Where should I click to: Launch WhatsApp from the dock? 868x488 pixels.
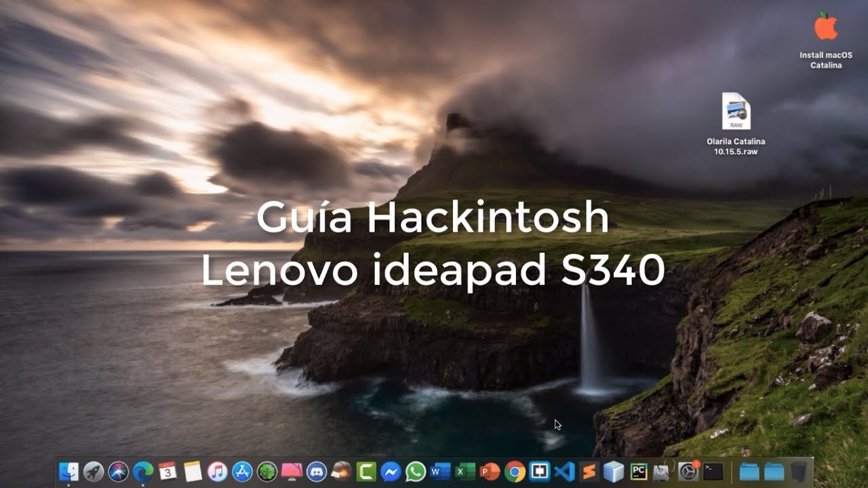pyautogui.click(x=416, y=471)
